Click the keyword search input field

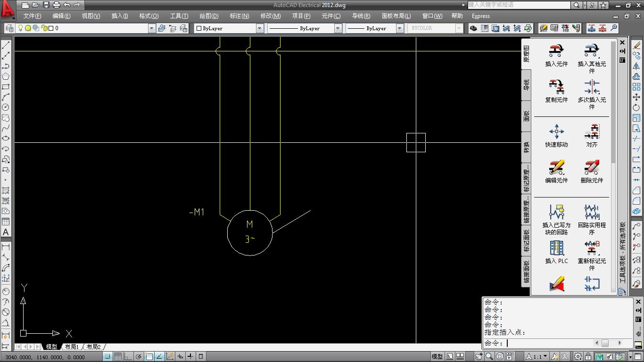pyautogui.click(x=519, y=5)
